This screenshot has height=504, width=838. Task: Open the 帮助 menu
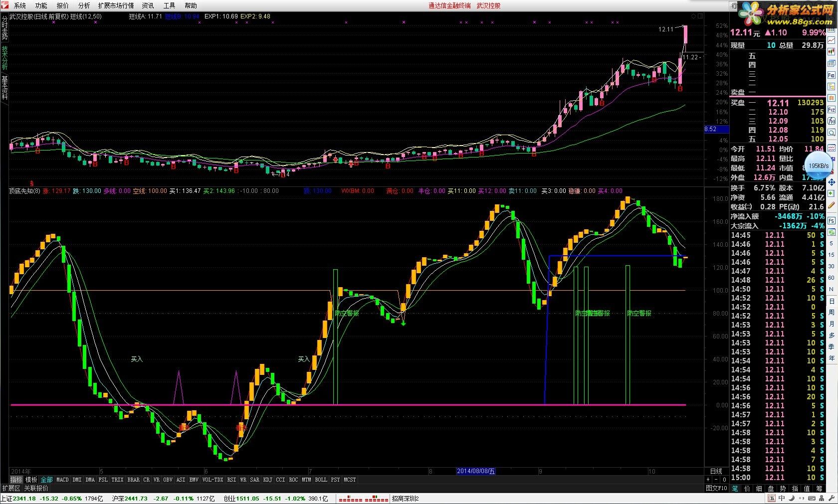point(191,5)
